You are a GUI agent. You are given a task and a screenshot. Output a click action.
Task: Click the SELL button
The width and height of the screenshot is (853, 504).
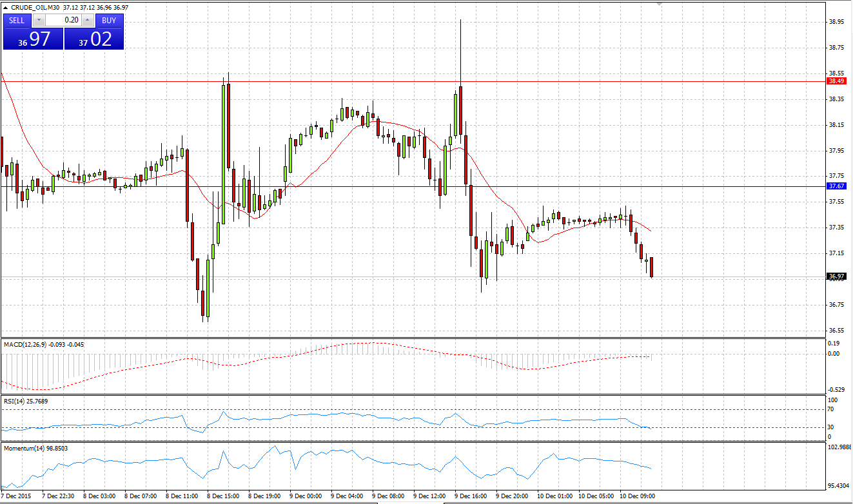pyautogui.click(x=17, y=20)
